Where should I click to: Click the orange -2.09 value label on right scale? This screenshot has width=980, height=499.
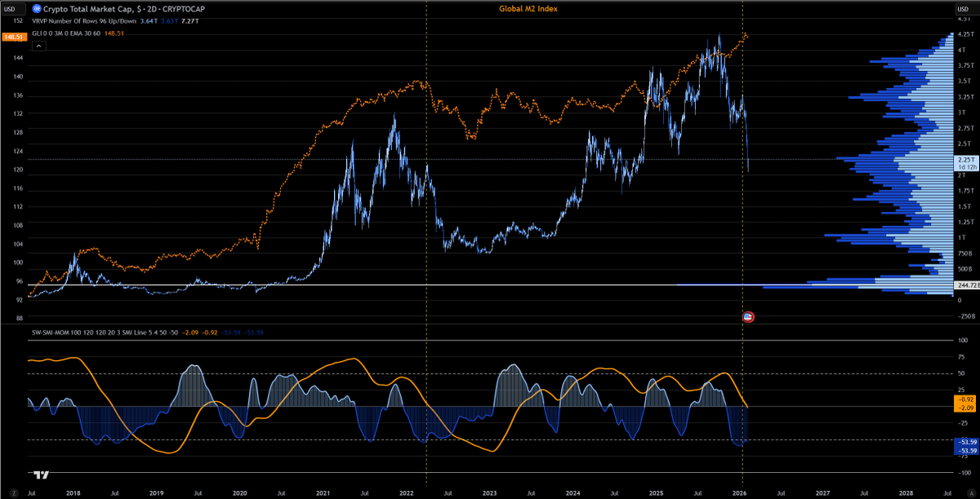pos(964,408)
